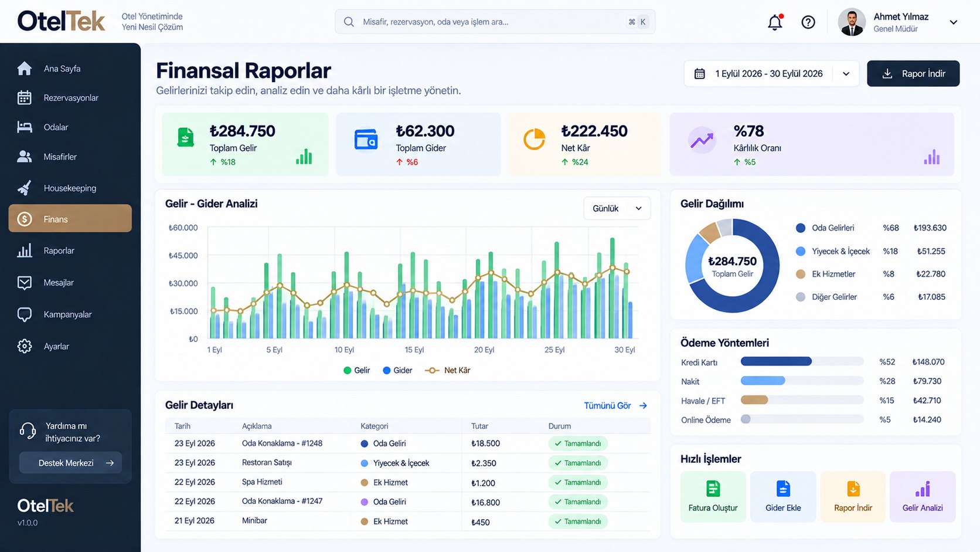The width and height of the screenshot is (980, 552).
Task: Click the Kredi Kartı progress bar
Action: 802,361
